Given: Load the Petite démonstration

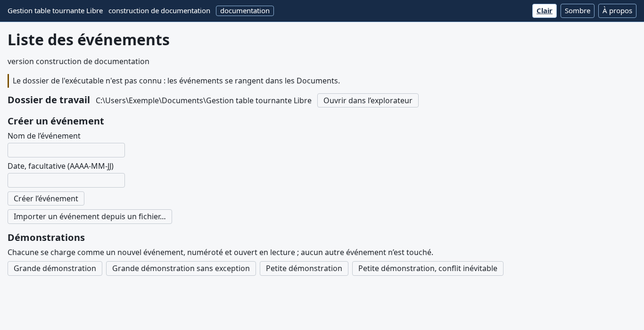Looking at the screenshot, I should point(304,269).
